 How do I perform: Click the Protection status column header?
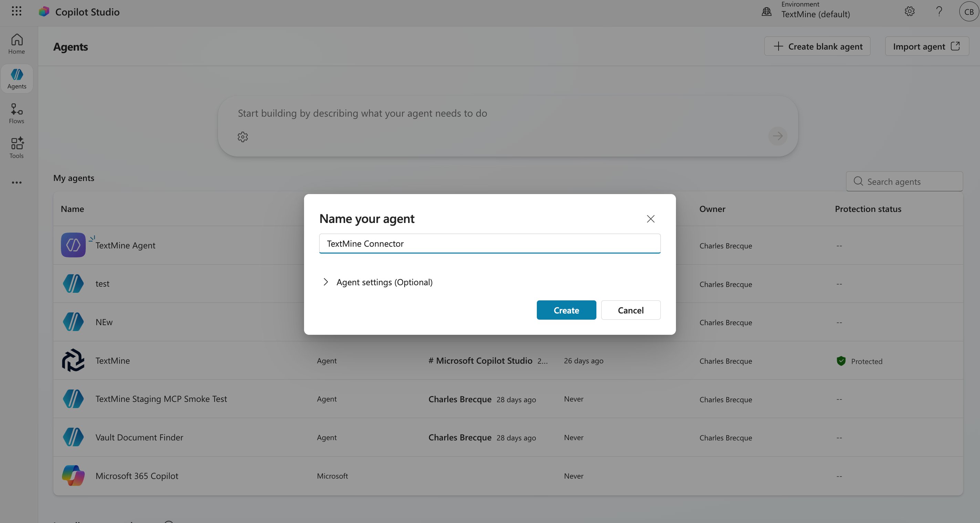868,209
